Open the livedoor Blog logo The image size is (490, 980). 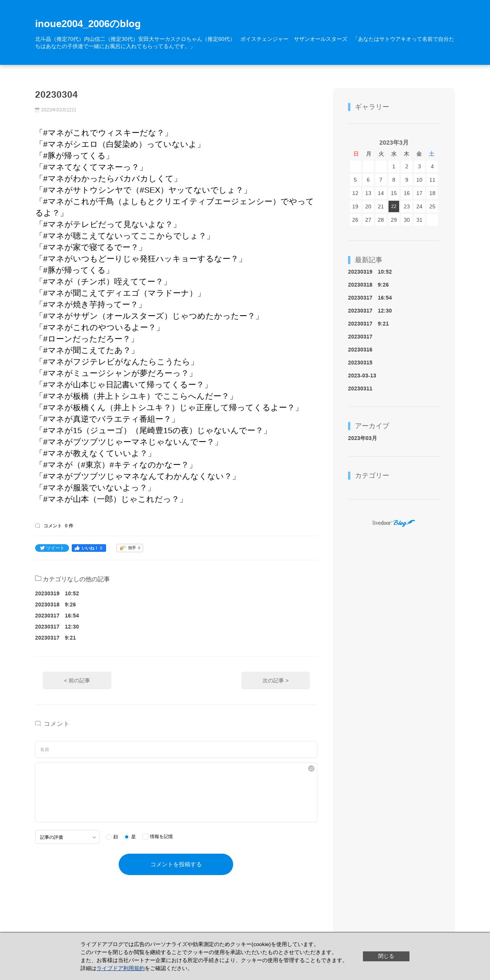coord(394,523)
